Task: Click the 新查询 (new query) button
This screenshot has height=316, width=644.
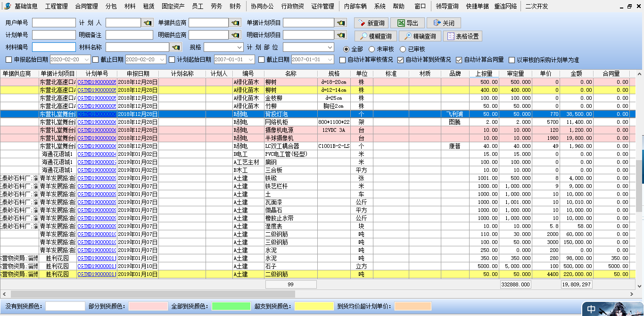Action: click(x=372, y=23)
